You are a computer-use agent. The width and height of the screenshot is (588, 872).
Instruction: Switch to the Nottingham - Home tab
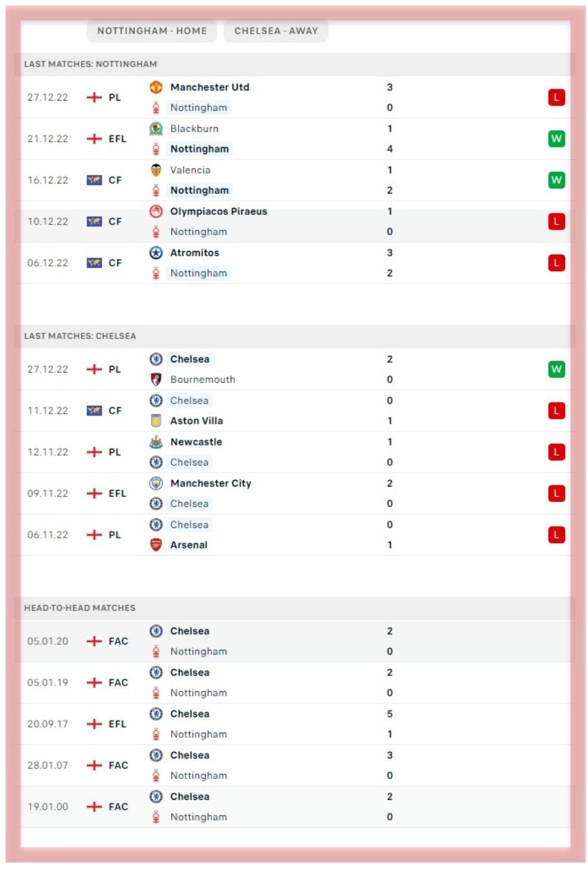coord(152,31)
